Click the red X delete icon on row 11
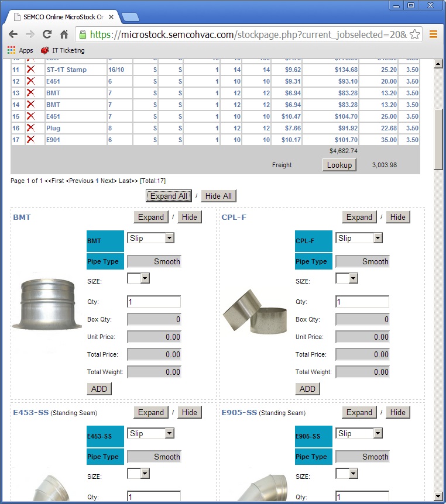The width and height of the screenshot is (446, 504). [x=30, y=70]
